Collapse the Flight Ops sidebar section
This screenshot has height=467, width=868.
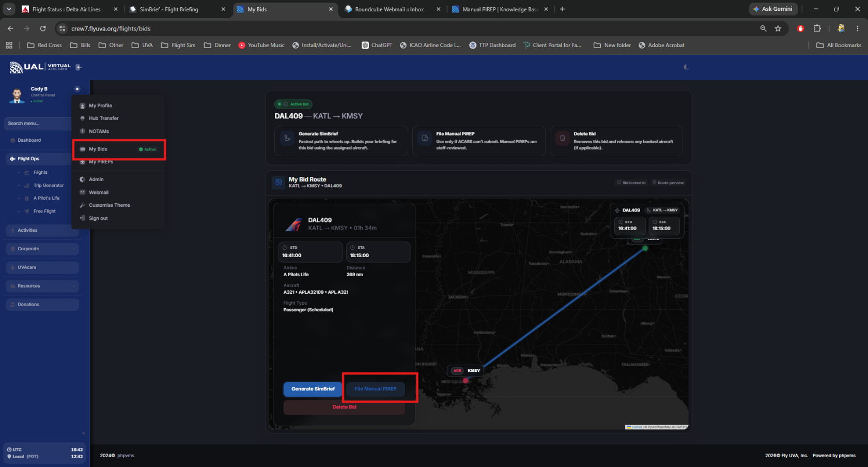click(x=39, y=159)
